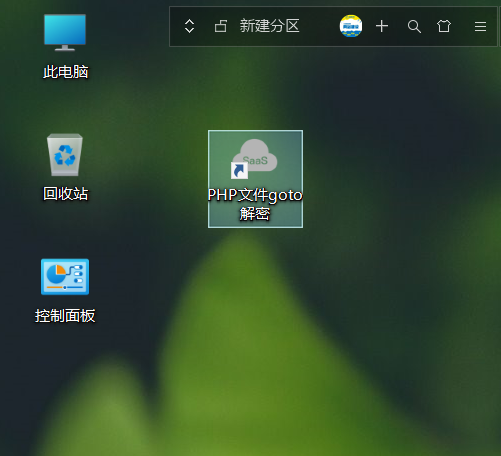
Task: Click the shortcut arrow overlay on SaaS icon
Action: [239, 171]
